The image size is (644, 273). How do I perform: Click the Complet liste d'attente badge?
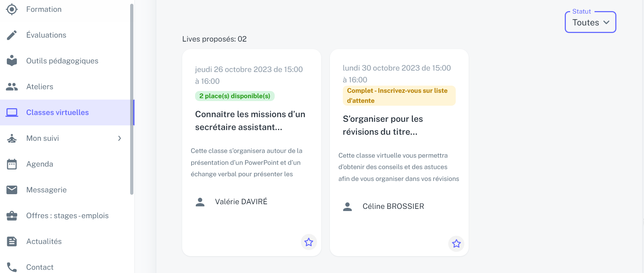pyautogui.click(x=399, y=96)
